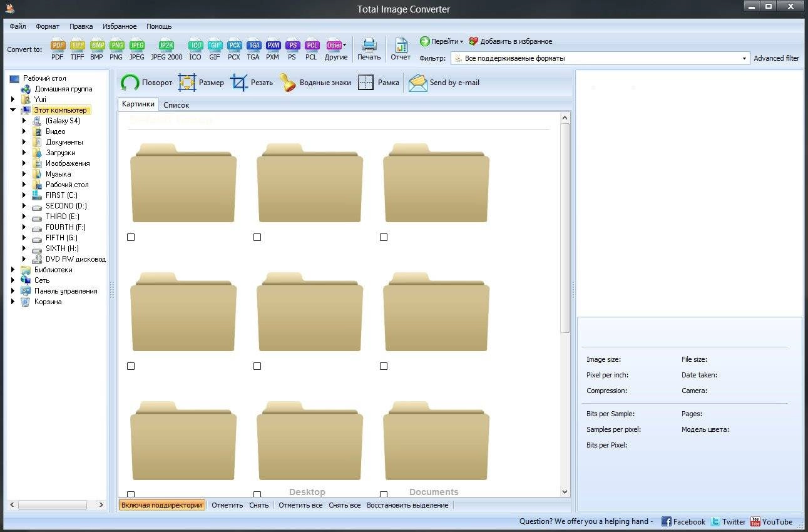Switch to the Список tab

(x=176, y=105)
